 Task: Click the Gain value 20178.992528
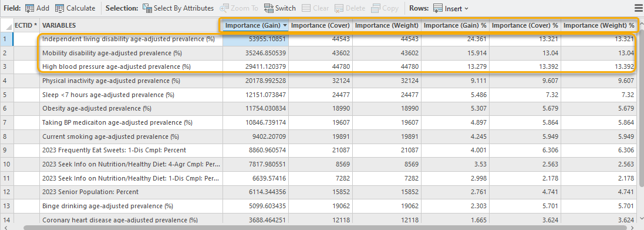click(x=255, y=81)
